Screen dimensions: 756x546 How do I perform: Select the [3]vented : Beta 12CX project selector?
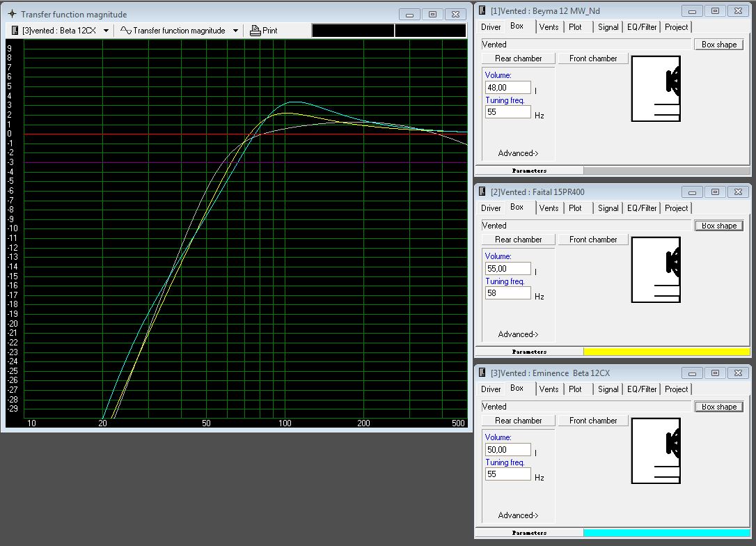click(61, 31)
